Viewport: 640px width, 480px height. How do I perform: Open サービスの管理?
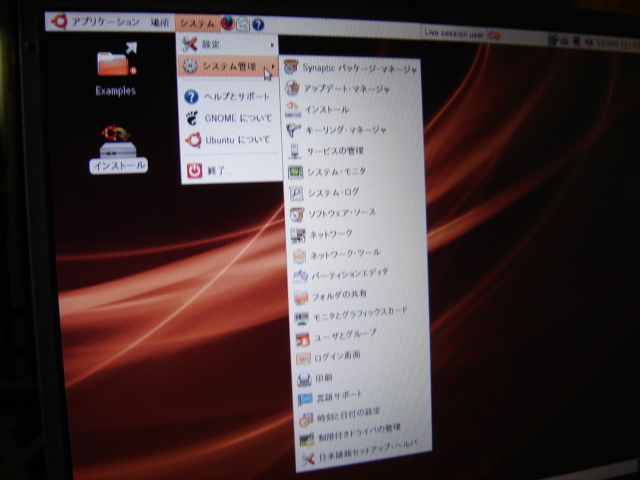click(354, 151)
